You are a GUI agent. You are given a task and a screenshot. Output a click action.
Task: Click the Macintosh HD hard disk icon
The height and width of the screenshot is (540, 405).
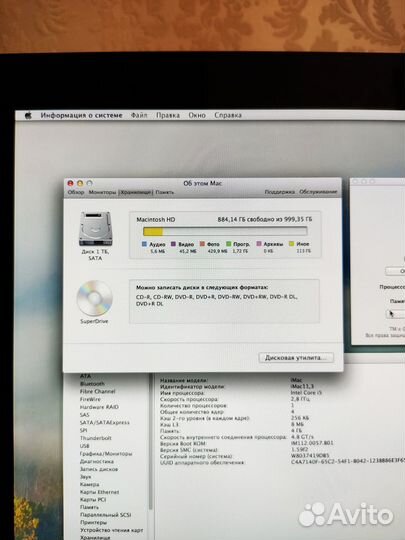(x=95, y=229)
